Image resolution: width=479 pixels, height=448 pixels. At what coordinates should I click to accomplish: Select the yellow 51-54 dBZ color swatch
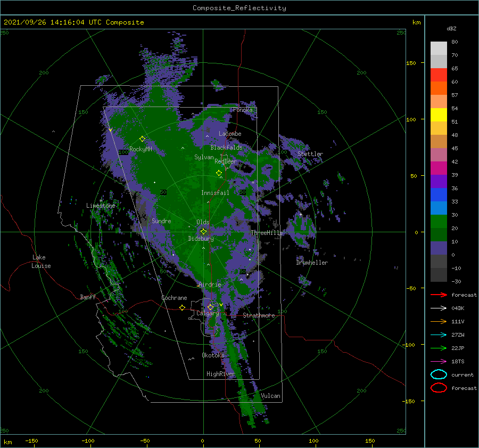point(439,115)
